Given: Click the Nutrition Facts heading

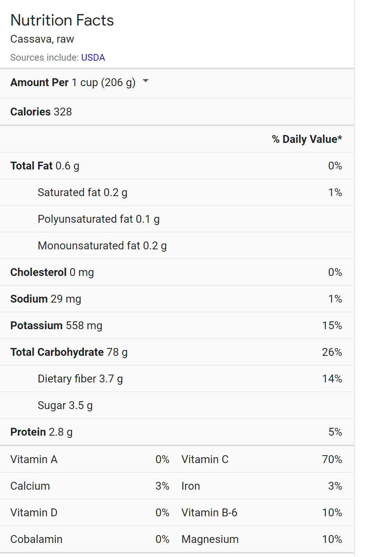Looking at the screenshot, I should pyautogui.click(x=62, y=20).
